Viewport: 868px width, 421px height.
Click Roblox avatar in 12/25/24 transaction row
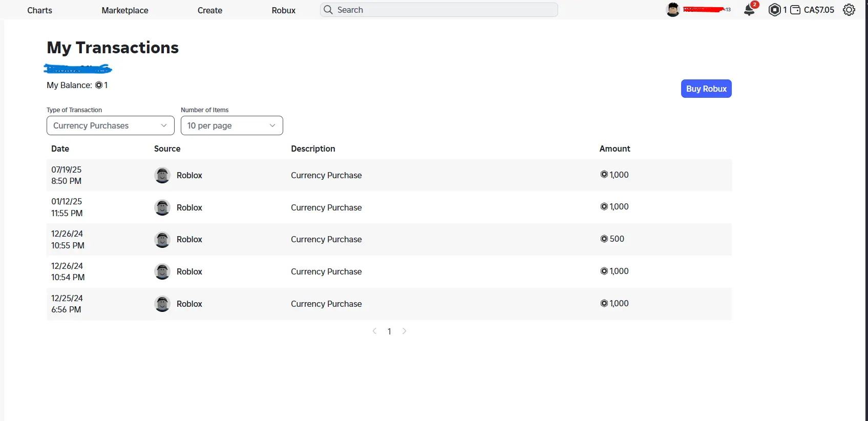(162, 304)
